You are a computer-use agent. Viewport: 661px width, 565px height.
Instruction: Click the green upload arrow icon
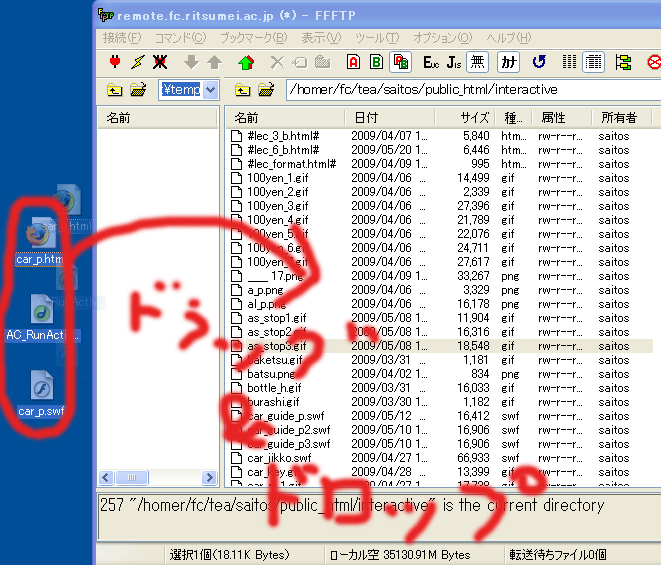pyautogui.click(x=246, y=62)
